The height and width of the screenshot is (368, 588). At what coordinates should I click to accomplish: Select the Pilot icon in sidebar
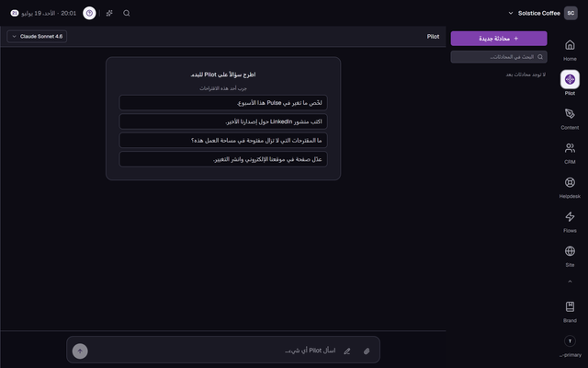click(x=570, y=79)
